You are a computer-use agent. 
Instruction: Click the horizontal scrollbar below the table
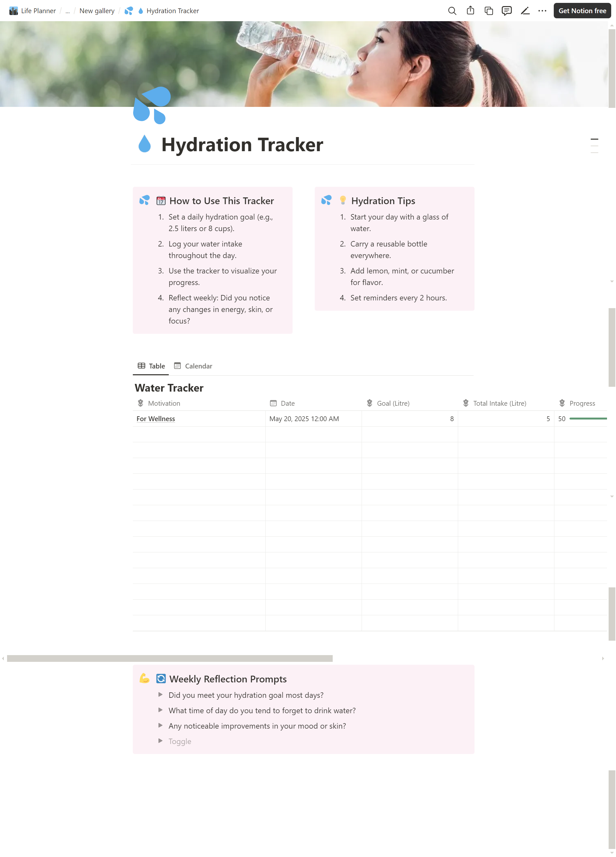click(x=170, y=659)
